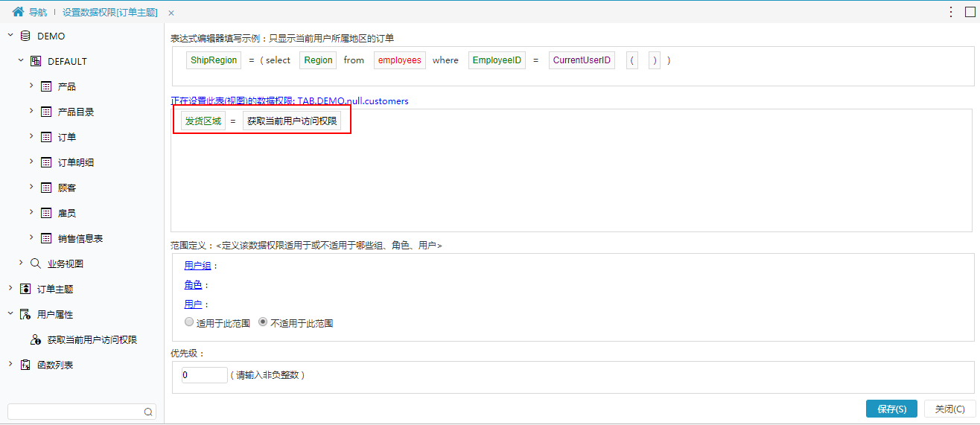Expand the 产品 table node
Viewport: 980px width, 425px height.
(31, 86)
